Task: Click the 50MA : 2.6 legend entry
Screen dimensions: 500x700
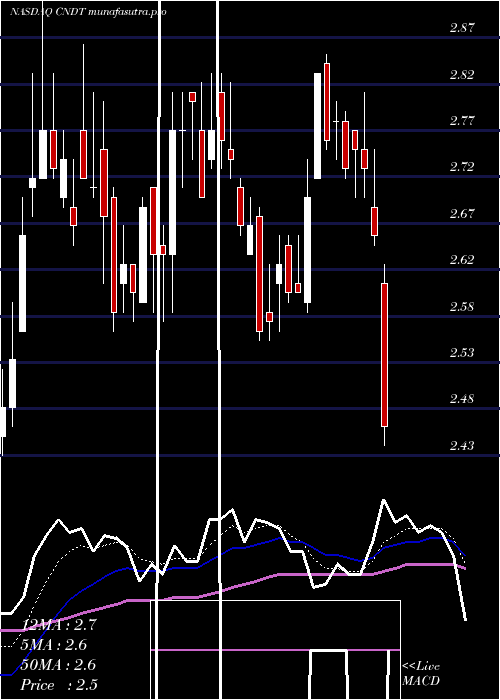Action: (x=58, y=665)
